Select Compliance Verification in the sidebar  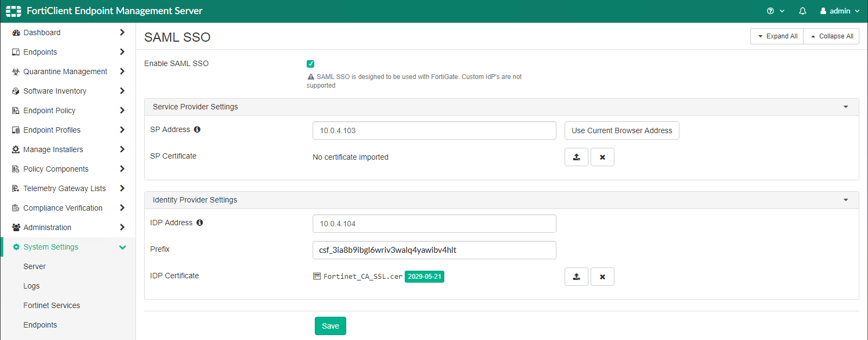pos(63,208)
